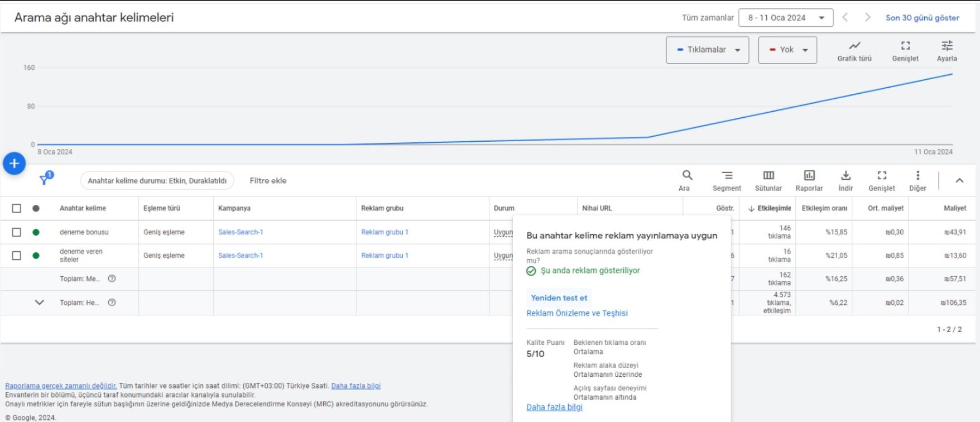The image size is (980, 422).
Task: Open the Segment tool
Action: (x=727, y=180)
